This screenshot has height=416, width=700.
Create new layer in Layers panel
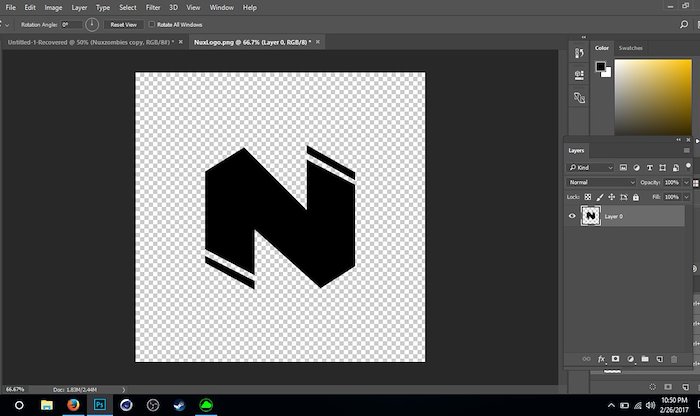(x=659, y=359)
